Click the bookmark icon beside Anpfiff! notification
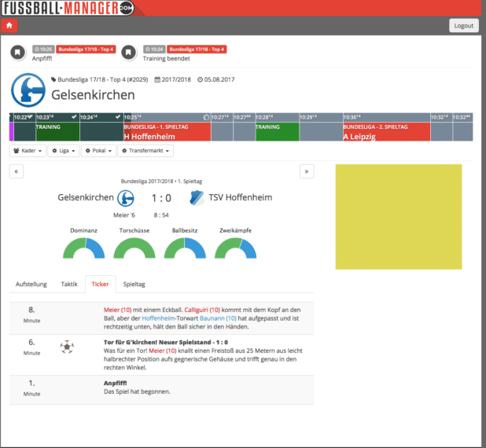 [17, 53]
